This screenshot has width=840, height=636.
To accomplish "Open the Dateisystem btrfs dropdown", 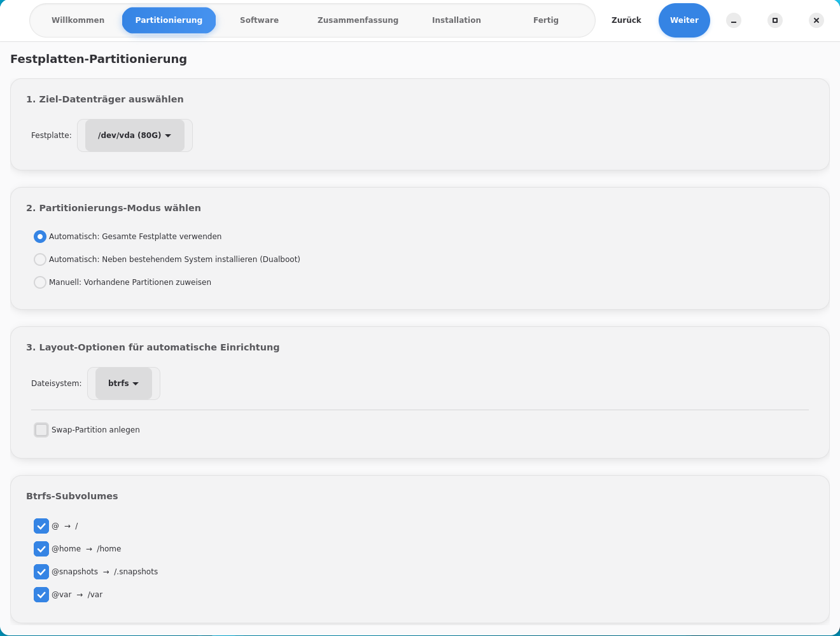I will point(123,384).
